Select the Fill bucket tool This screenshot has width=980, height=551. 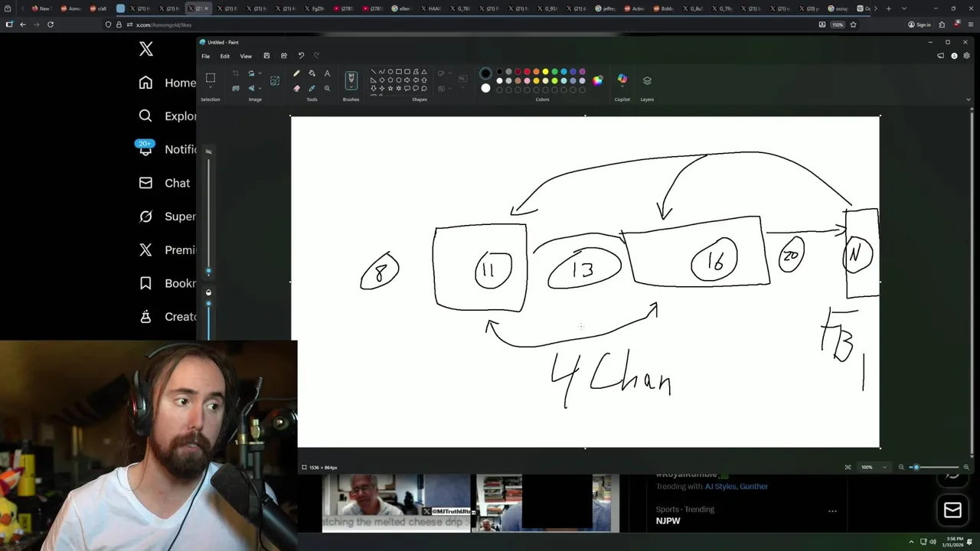[x=312, y=73]
